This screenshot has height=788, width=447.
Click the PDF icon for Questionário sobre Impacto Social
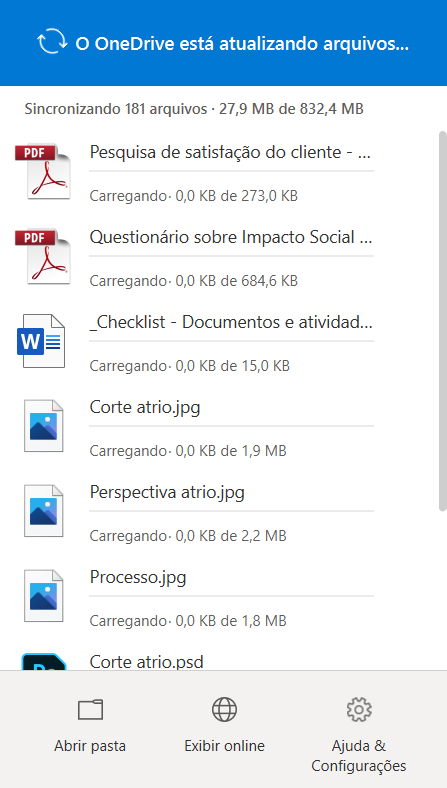click(43, 256)
